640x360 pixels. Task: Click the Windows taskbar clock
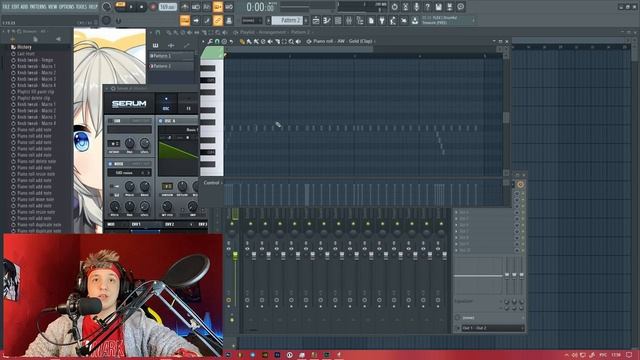click(616, 355)
